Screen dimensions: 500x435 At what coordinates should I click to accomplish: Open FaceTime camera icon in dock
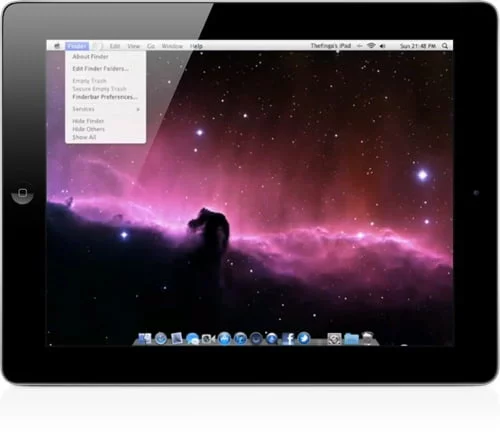(209, 339)
